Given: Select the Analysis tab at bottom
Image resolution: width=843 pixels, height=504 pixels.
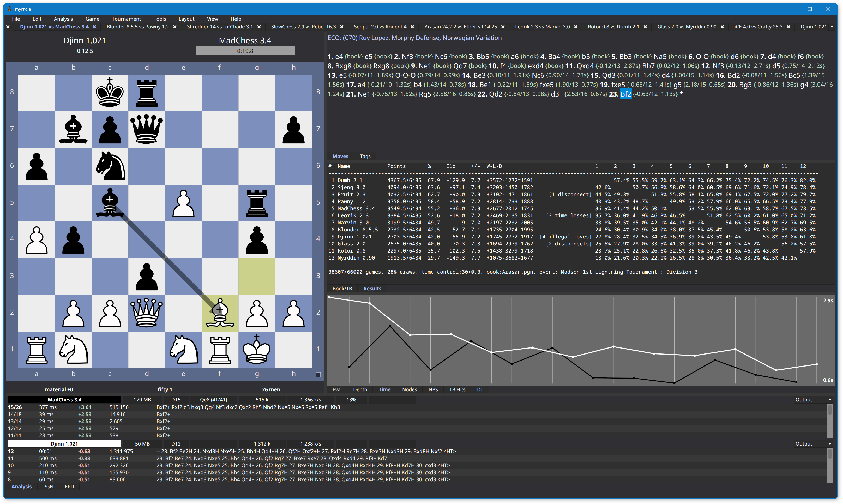Looking at the screenshot, I should pyautogui.click(x=21, y=487).
